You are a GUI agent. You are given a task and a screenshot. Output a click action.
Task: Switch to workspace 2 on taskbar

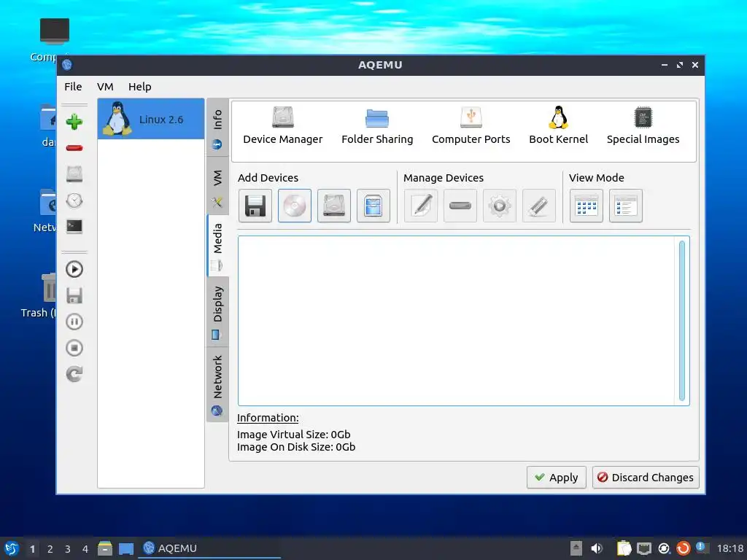50,548
